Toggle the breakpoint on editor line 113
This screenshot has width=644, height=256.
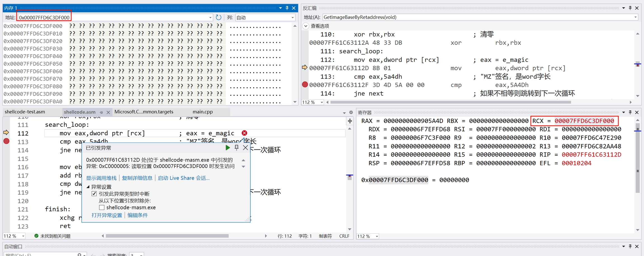(x=6, y=141)
